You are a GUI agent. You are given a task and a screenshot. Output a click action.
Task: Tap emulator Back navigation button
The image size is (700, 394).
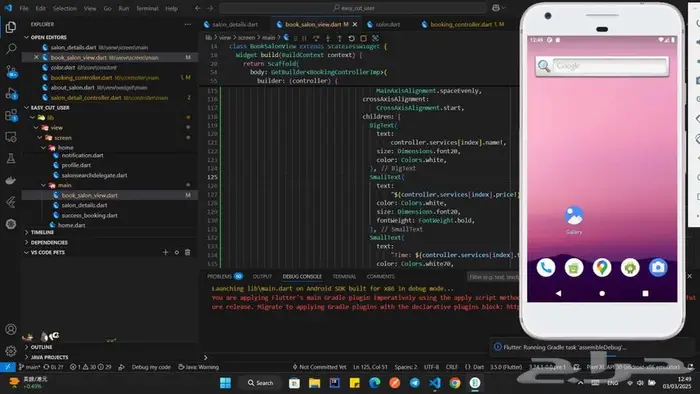pos(558,294)
